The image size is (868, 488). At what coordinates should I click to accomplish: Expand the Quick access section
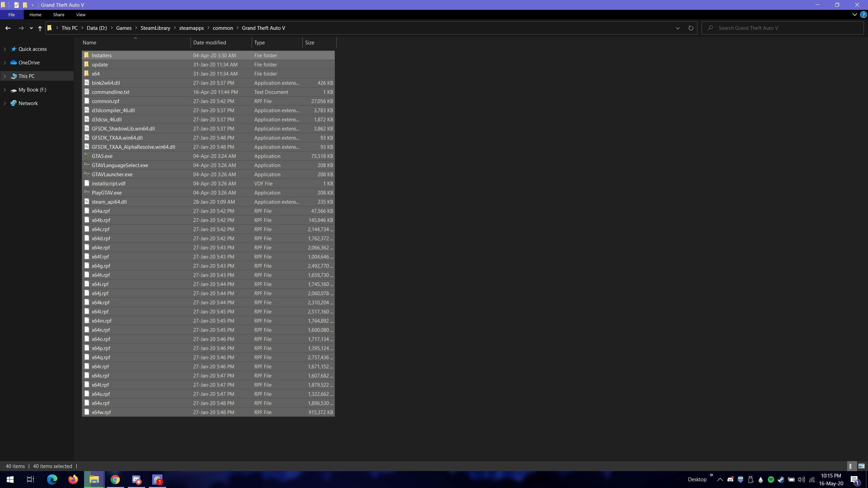point(5,49)
